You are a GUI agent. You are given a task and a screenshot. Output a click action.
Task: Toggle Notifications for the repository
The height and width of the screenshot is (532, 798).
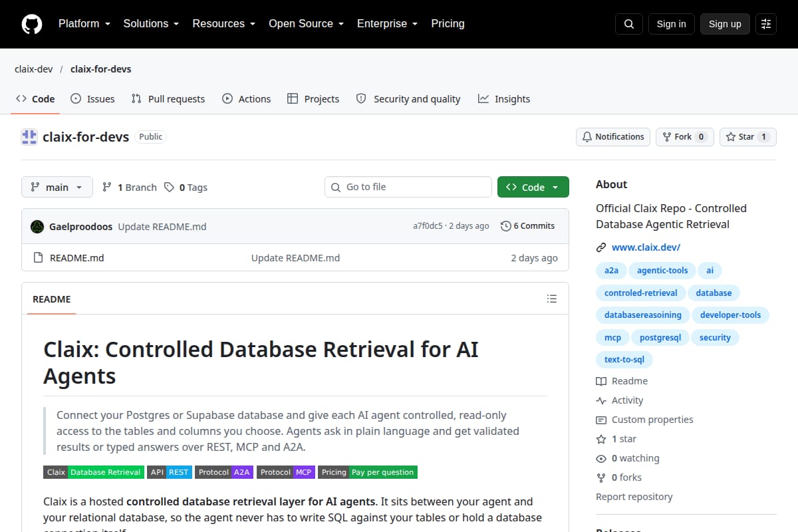[x=613, y=137]
